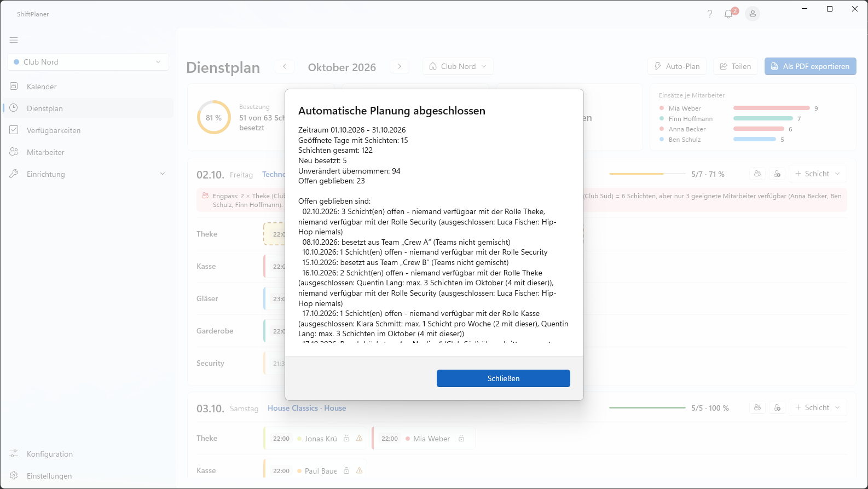Open notifications bell with badge
The width and height of the screenshot is (868, 489).
(728, 14)
